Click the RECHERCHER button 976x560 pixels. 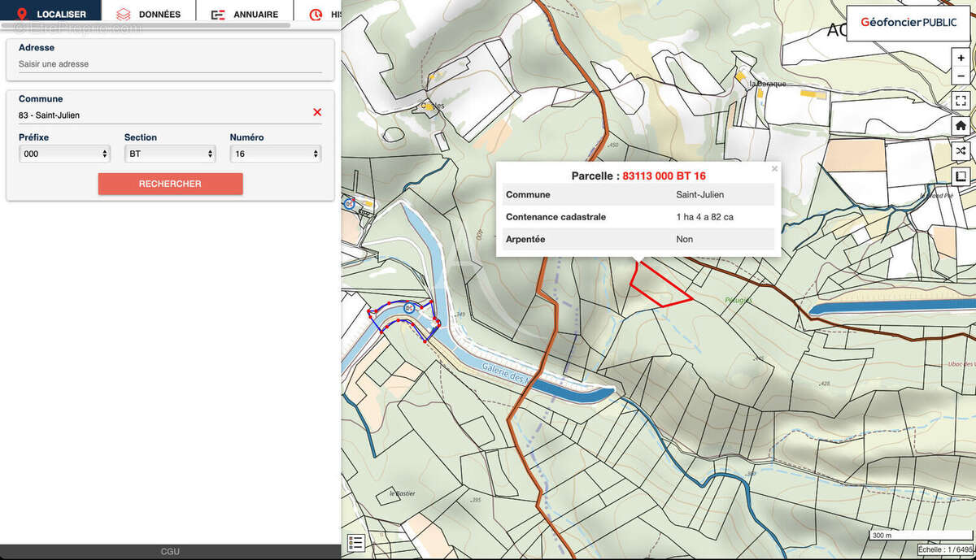tap(170, 184)
